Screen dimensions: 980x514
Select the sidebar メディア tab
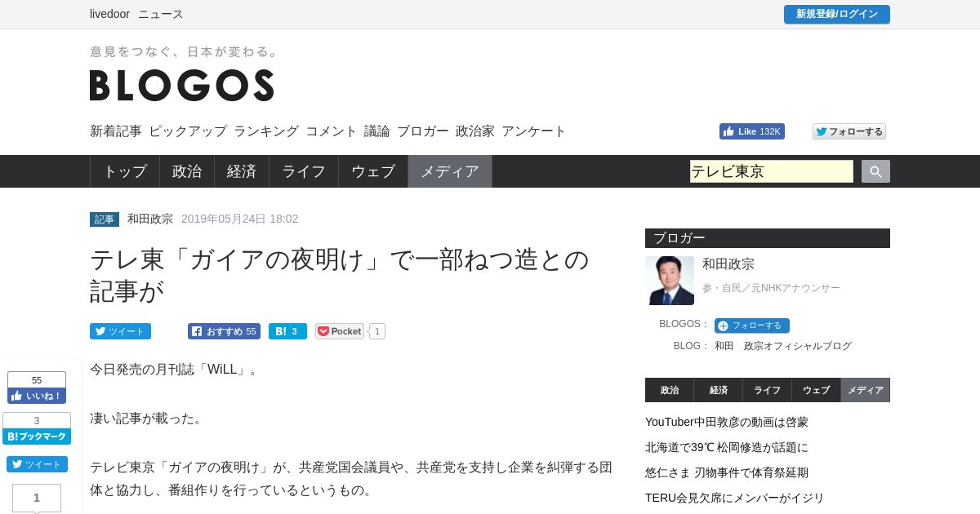tap(866, 390)
